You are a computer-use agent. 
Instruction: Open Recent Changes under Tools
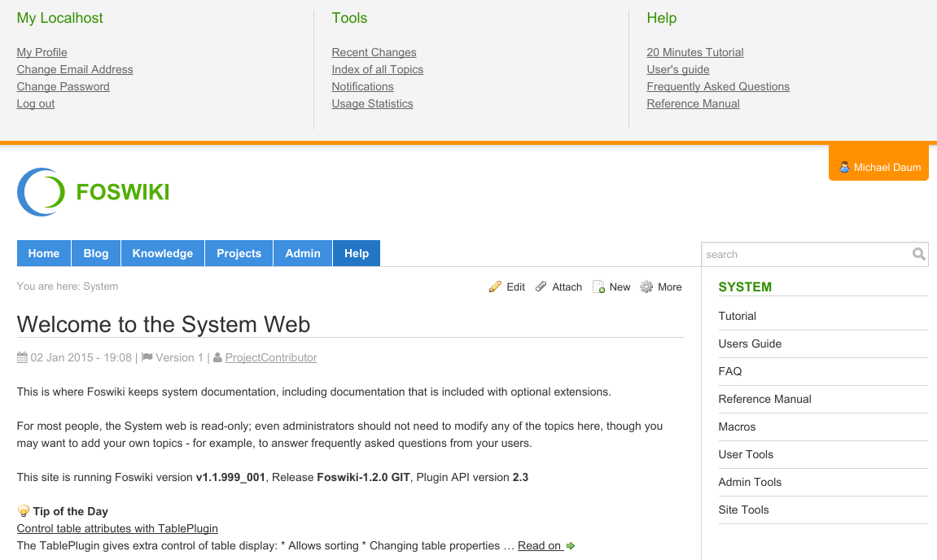click(x=374, y=52)
